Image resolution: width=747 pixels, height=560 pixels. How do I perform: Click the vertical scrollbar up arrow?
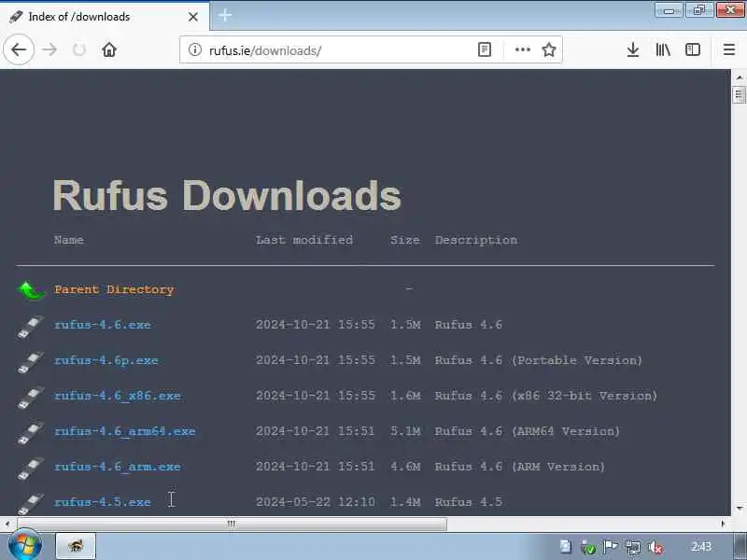coord(739,77)
